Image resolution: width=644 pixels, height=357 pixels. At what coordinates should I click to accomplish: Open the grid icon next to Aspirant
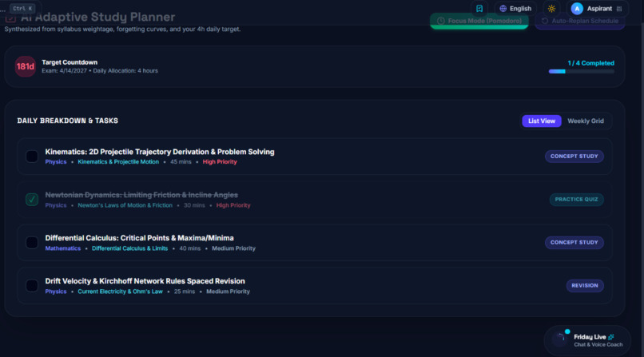pyautogui.click(x=619, y=9)
